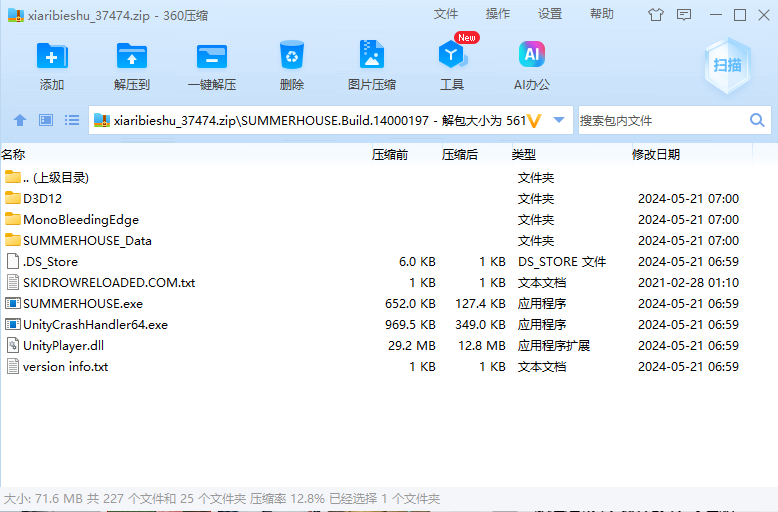778x512 pixels.
Task: Sort by the 压缩后 column header
Action: click(x=460, y=155)
